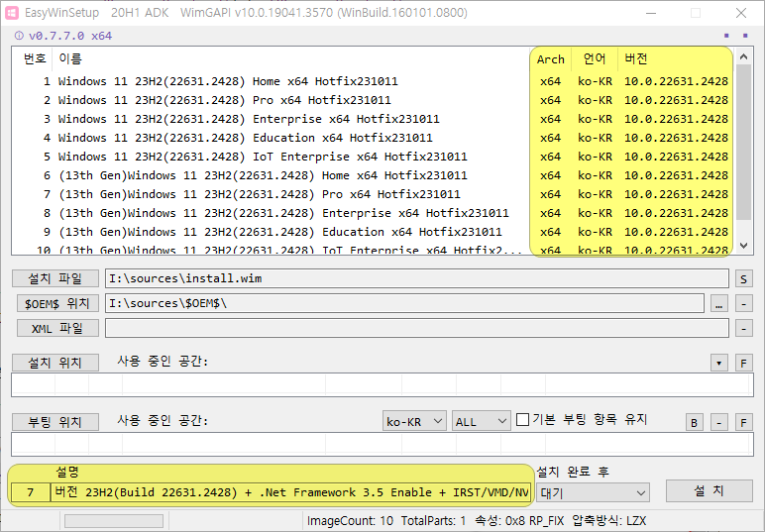765x532 pixels.
Task: Click the info icon beside v0.7.7.0 x64
Action: (19, 36)
